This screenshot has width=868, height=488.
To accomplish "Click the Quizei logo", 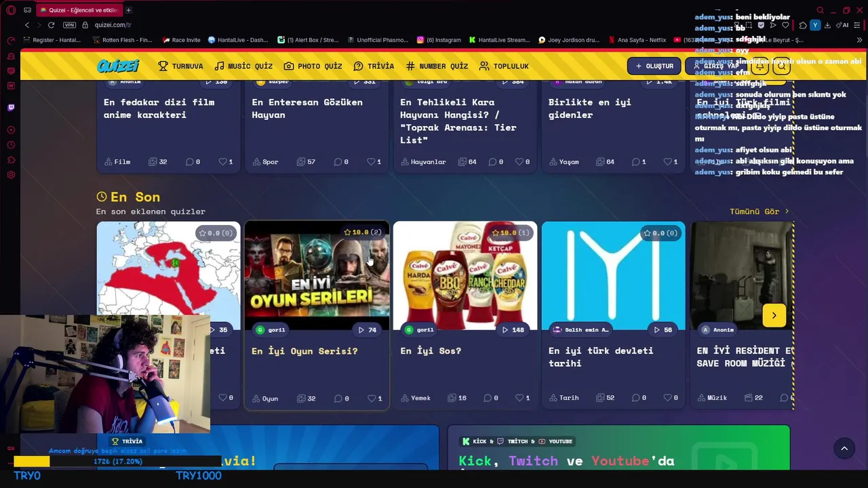I will tap(118, 66).
